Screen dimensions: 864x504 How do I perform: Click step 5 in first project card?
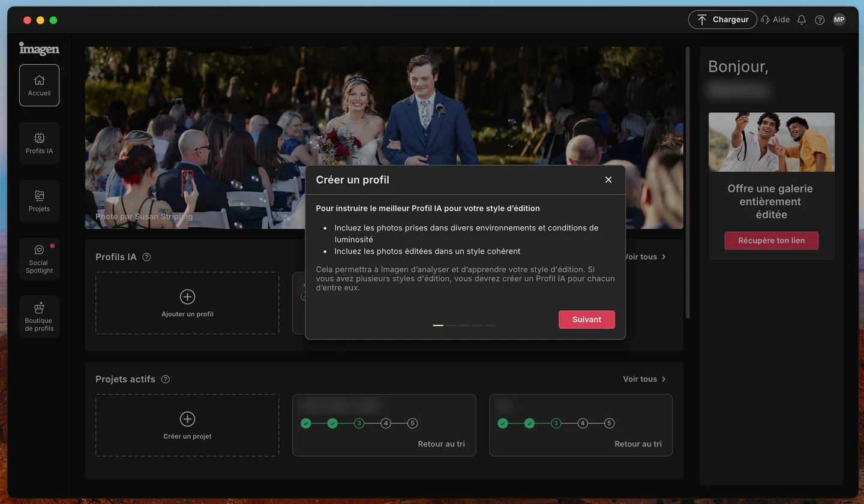coord(412,424)
